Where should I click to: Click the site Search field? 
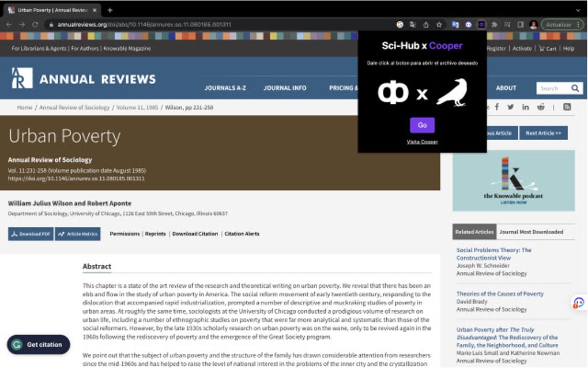pos(553,88)
